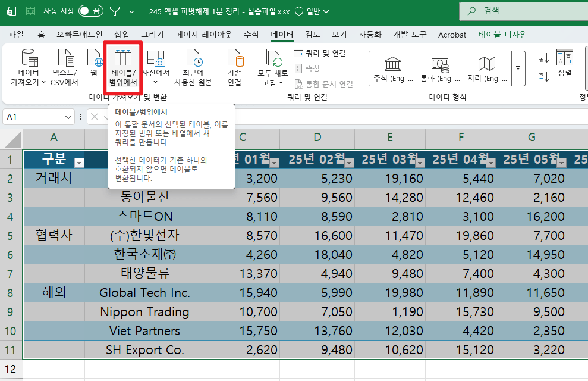Viewport: 588px width, 381px height.
Task: Click cell with value 16,200
Action: click(x=532, y=216)
